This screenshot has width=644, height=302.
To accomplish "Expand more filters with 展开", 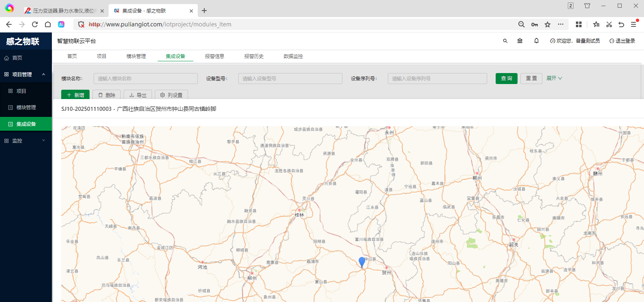I will (x=554, y=78).
